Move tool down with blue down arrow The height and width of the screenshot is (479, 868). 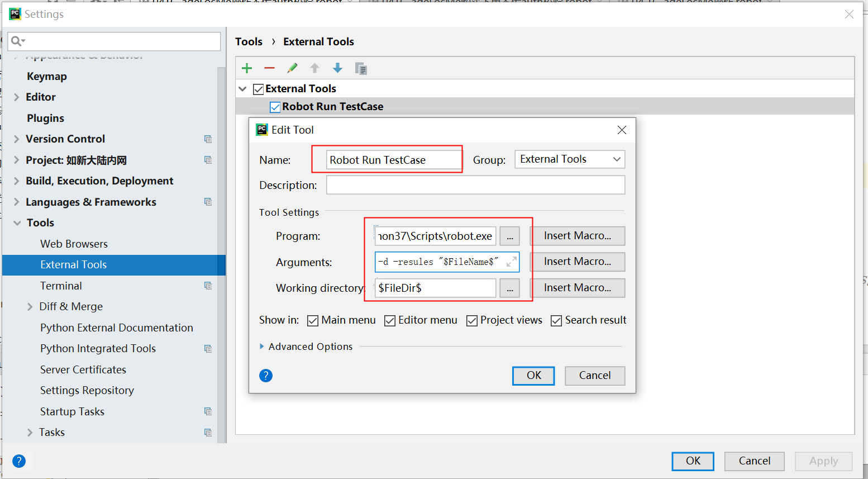pyautogui.click(x=337, y=68)
